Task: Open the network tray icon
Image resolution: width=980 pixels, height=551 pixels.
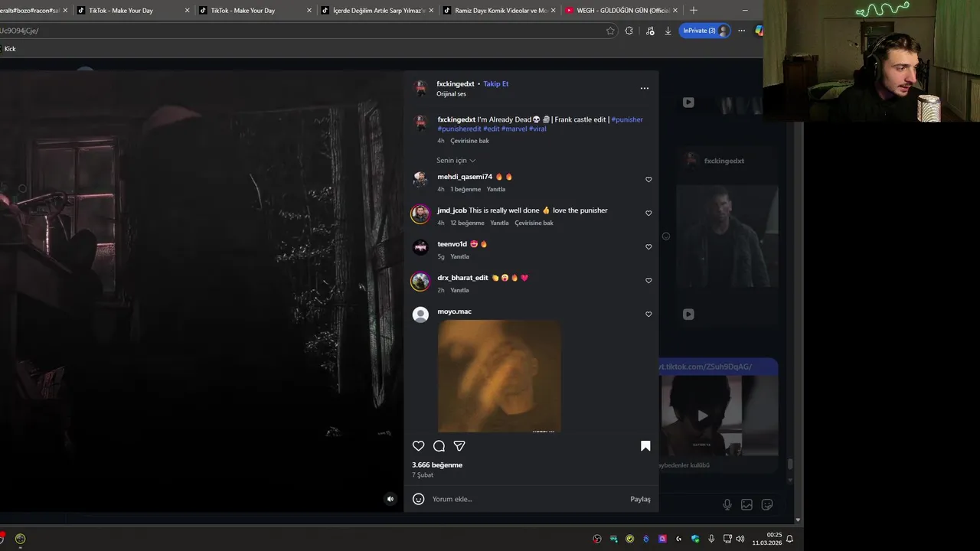Action: 727,539
